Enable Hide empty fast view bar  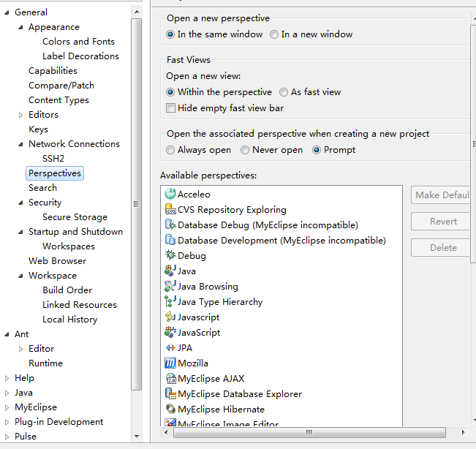point(170,107)
